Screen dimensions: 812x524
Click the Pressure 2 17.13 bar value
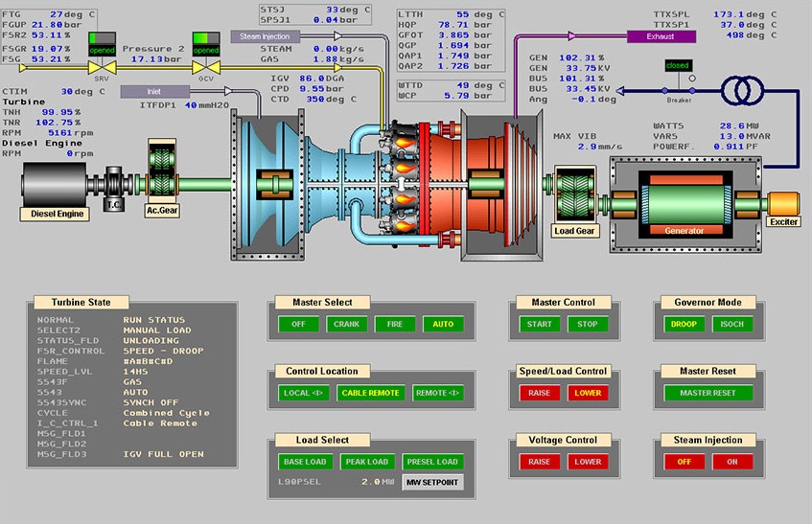click(x=156, y=59)
